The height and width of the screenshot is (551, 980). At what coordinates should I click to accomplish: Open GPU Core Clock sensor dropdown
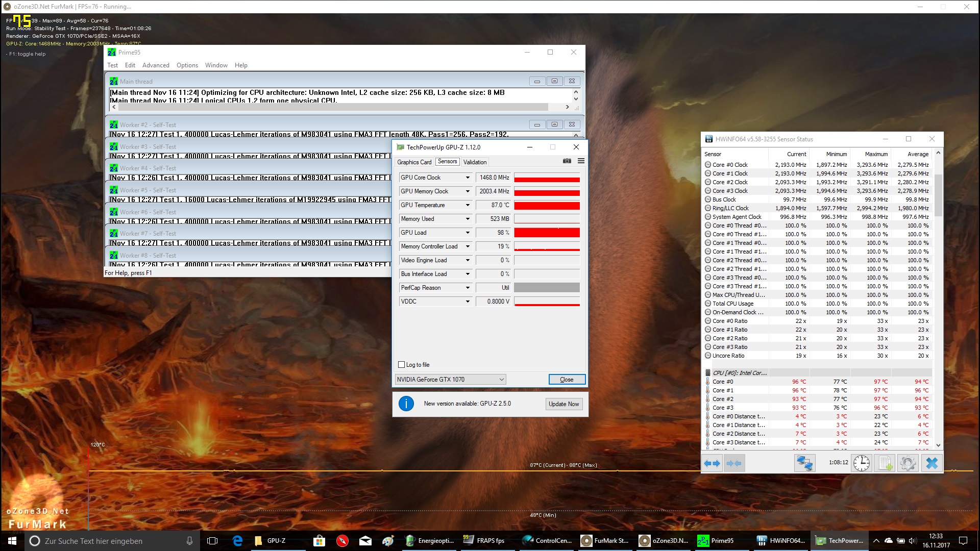click(467, 178)
